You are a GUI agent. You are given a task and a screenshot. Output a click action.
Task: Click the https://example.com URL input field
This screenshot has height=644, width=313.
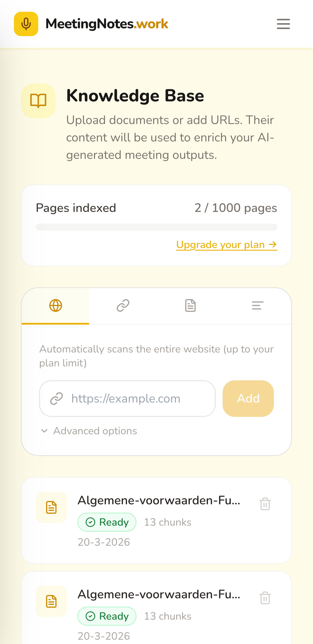coord(127,398)
